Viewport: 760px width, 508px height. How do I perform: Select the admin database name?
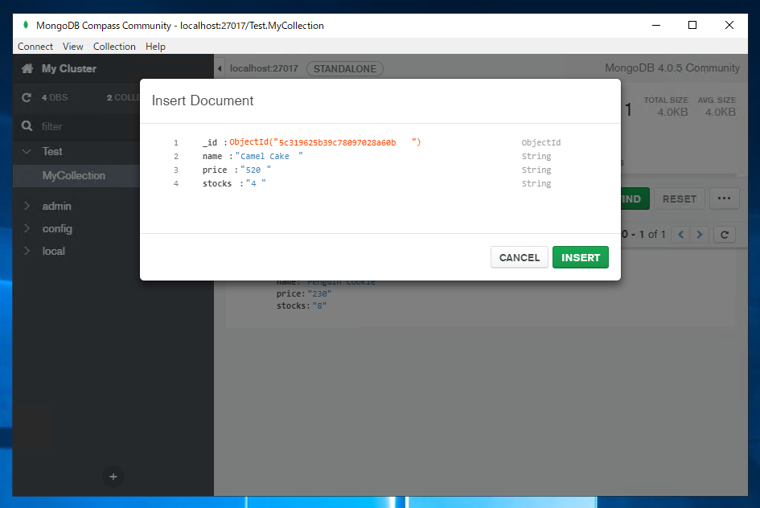pos(57,206)
